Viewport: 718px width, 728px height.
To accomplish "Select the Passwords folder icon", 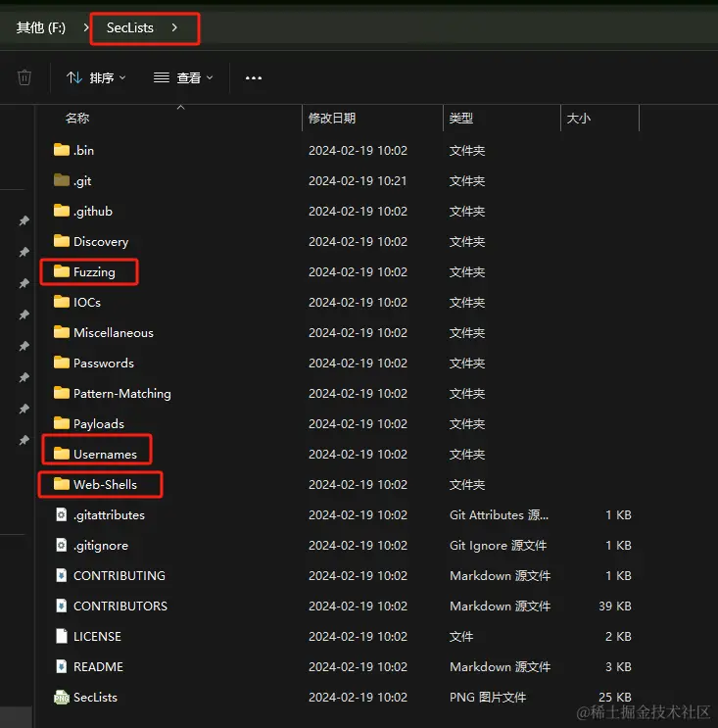I will coord(62,363).
